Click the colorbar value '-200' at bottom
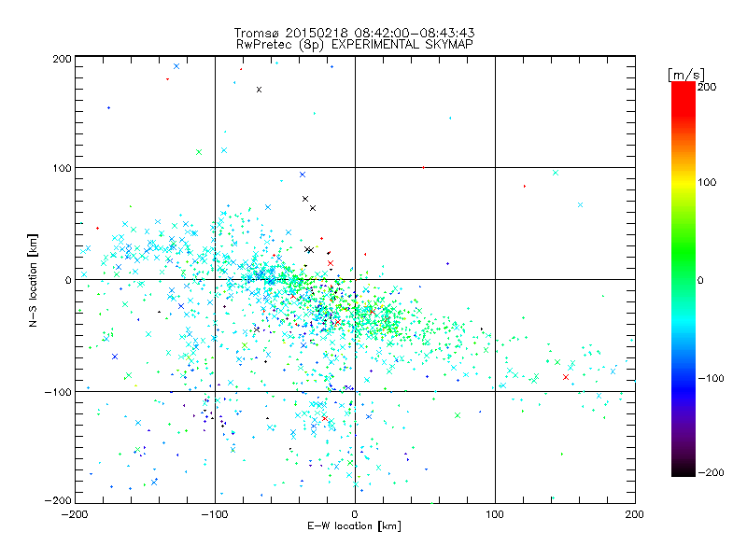The height and width of the screenshot is (560, 747). coord(711,472)
